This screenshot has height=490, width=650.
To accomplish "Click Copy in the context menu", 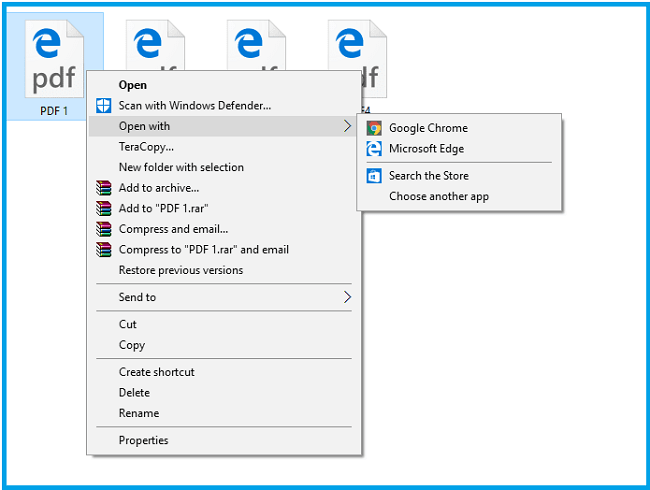I will pos(132,345).
